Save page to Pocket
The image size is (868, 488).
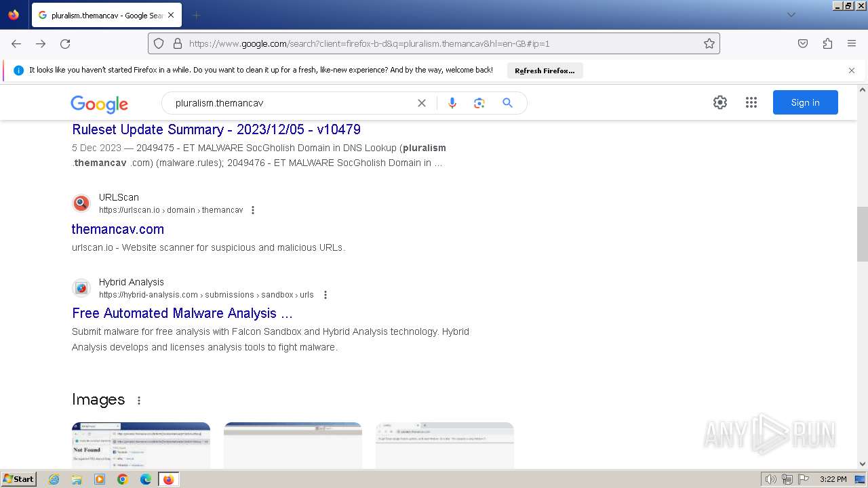(x=803, y=43)
